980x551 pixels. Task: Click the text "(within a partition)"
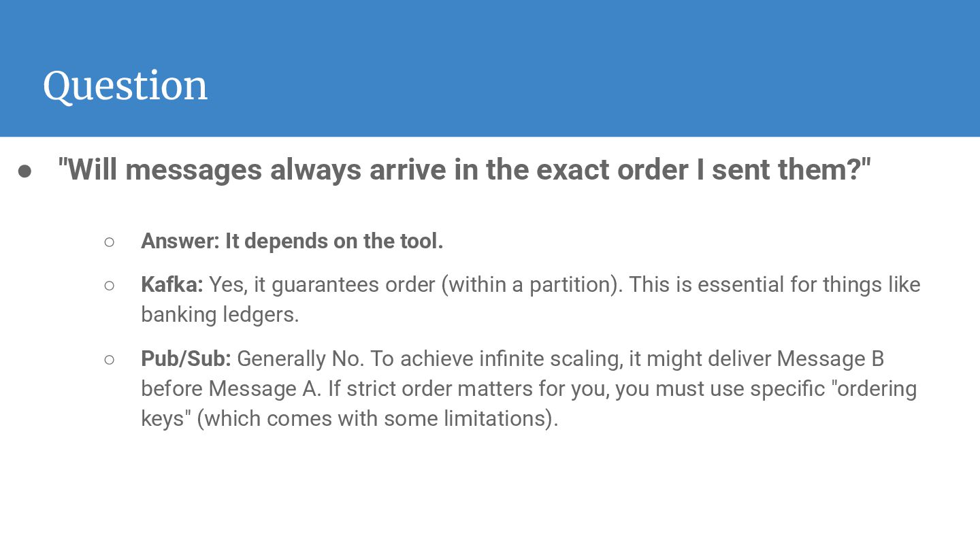pos(532,284)
